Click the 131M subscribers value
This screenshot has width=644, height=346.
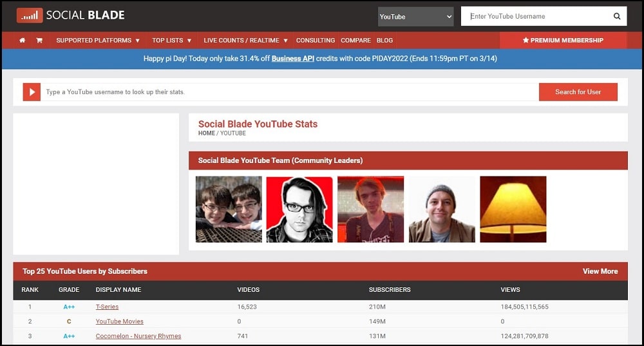(377, 336)
